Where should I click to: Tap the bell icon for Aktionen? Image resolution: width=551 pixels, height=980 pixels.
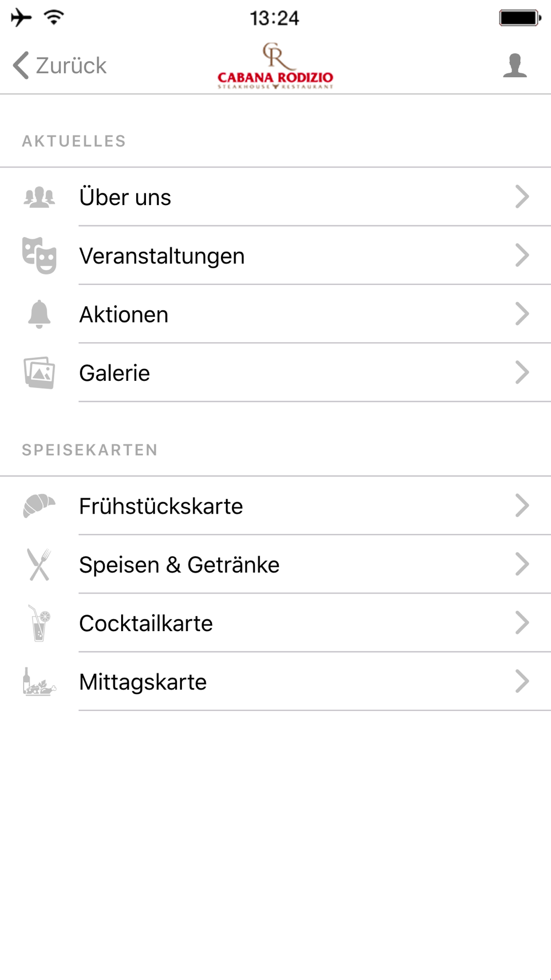click(x=39, y=314)
